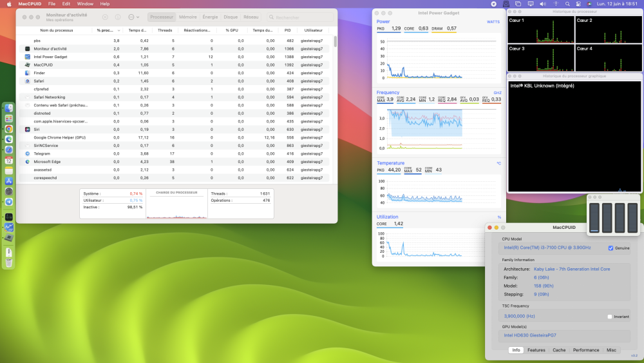644x363 pixels.
Task: Open Control Center from the menu bar
Action: 578,4
